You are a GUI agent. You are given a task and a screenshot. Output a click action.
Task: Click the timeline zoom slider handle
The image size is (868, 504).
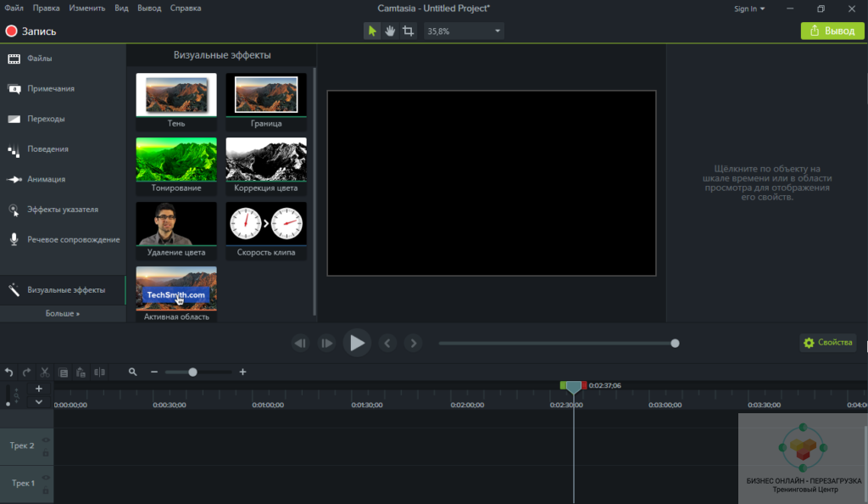193,372
